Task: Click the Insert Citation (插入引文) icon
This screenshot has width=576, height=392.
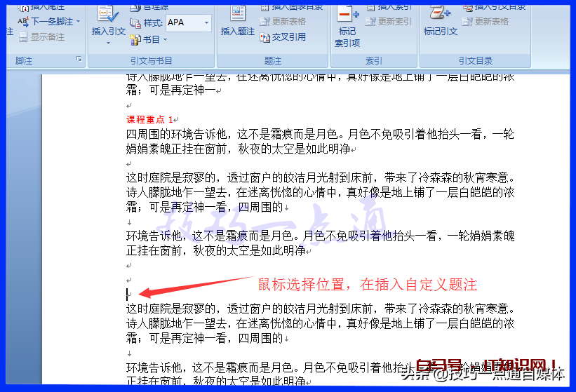Action: point(108,15)
